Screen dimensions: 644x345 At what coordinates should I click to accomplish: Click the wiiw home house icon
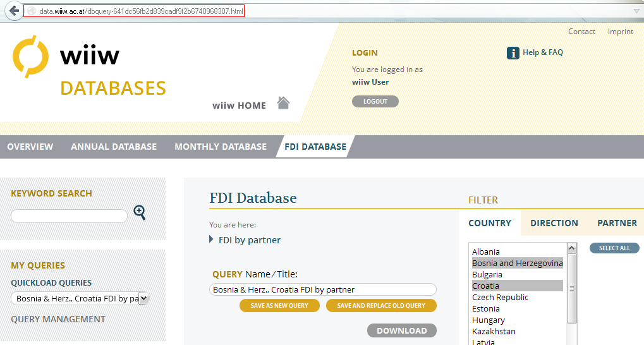point(283,103)
